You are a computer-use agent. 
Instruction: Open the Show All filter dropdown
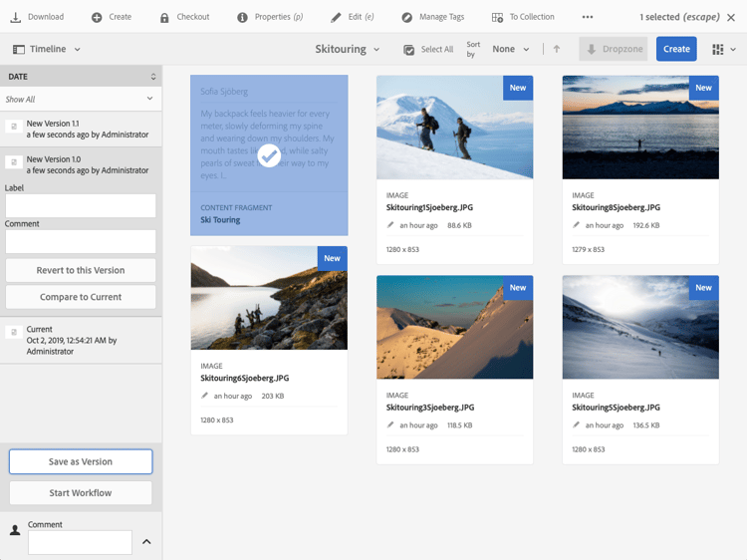[x=81, y=99]
